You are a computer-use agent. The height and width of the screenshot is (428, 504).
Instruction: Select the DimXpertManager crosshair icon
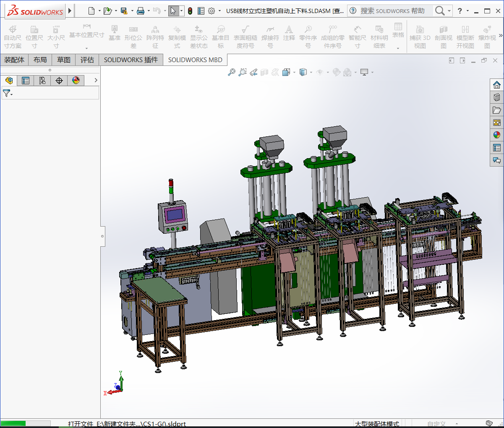coord(59,80)
